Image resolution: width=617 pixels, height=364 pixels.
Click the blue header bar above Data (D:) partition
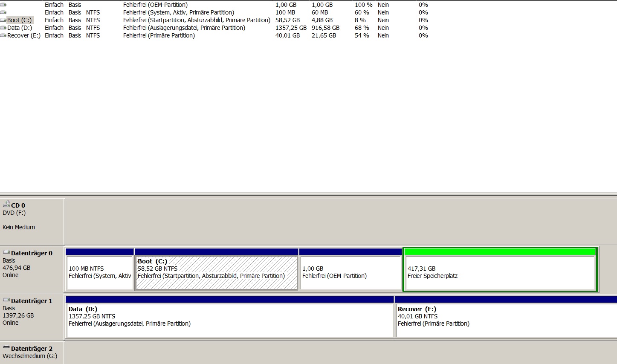(230, 300)
